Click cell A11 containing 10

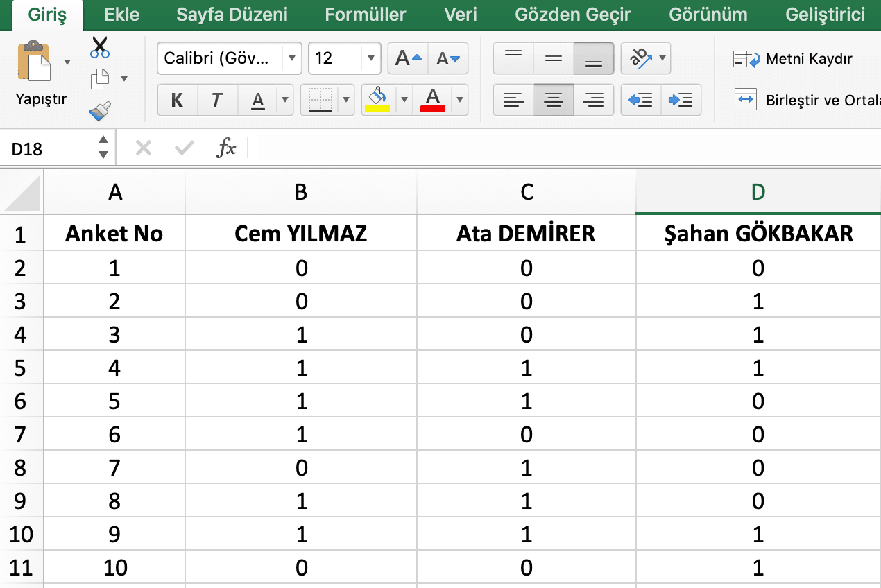115,568
